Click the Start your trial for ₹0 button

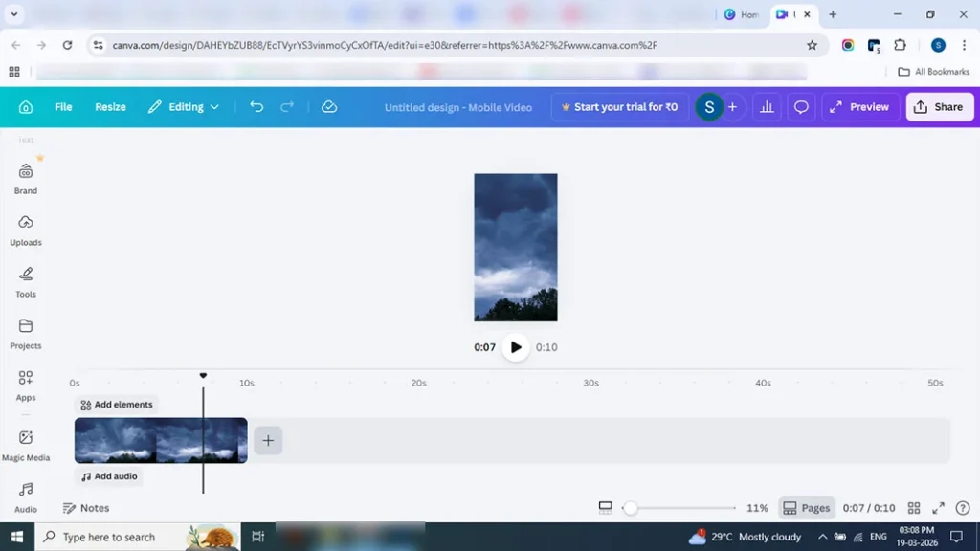click(x=619, y=107)
